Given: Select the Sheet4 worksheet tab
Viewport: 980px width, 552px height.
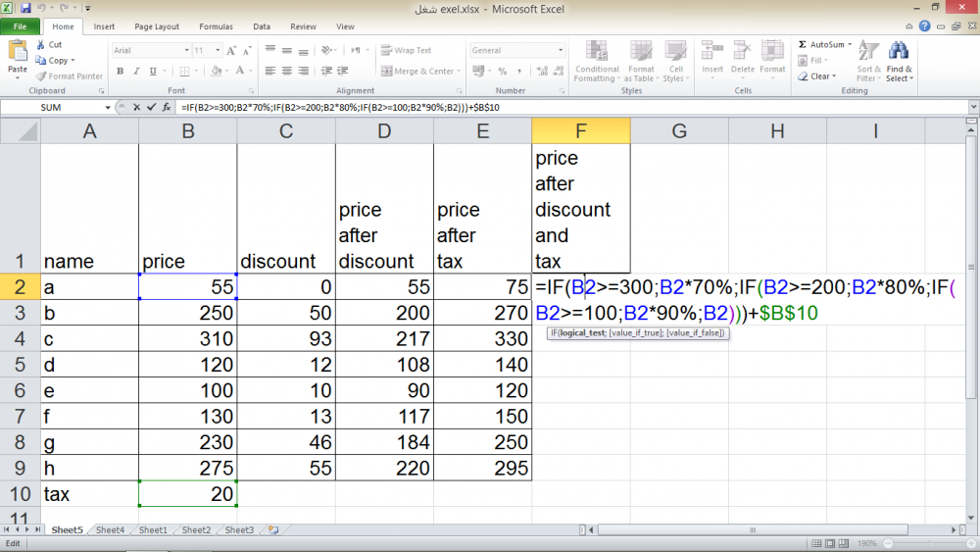Looking at the screenshot, I should 110,530.
